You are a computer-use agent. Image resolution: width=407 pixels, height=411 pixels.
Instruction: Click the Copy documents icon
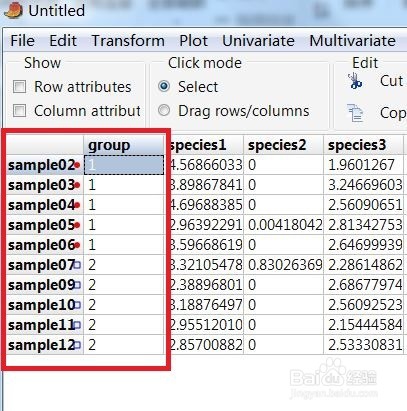355,113
